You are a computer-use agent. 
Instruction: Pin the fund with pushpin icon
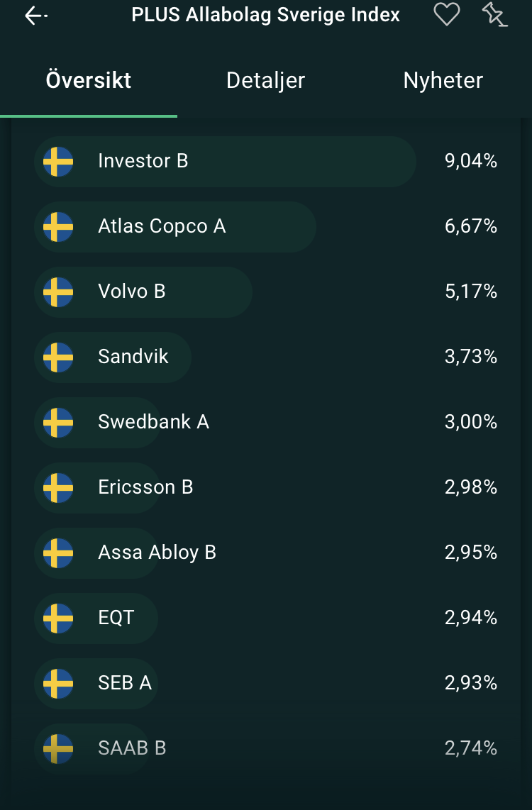pos(494,14)
